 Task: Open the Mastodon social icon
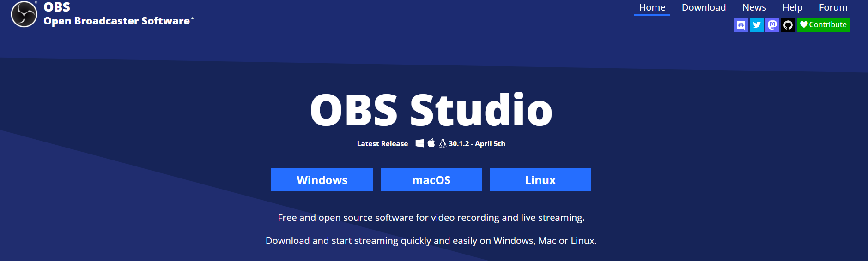click(772, 25)
